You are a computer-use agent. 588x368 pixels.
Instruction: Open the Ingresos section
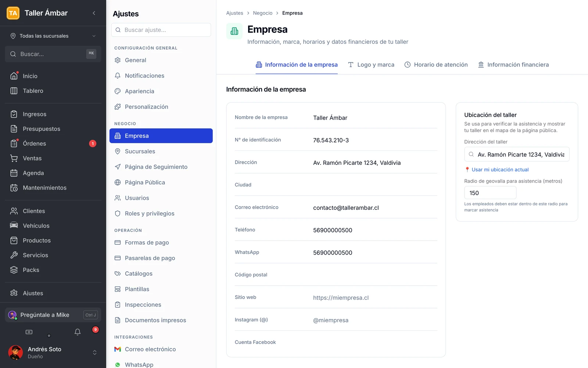coord(53,114)
